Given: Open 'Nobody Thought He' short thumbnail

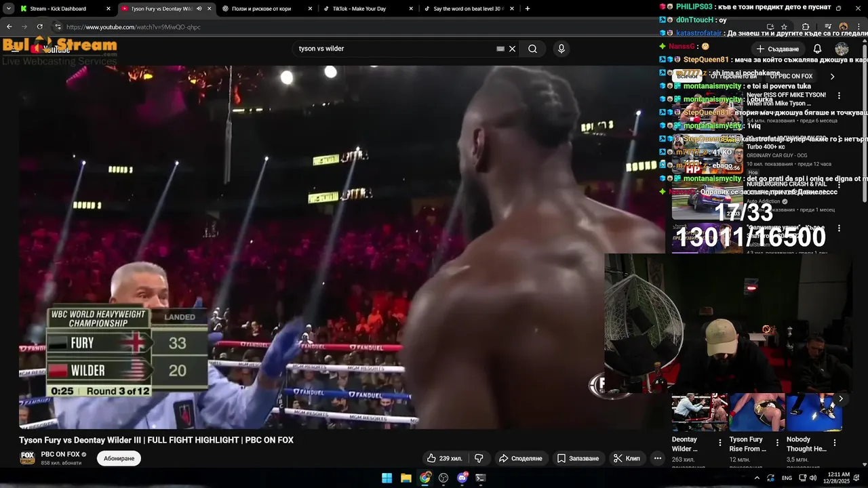Looking at the screenshot, I should (814, 412).
